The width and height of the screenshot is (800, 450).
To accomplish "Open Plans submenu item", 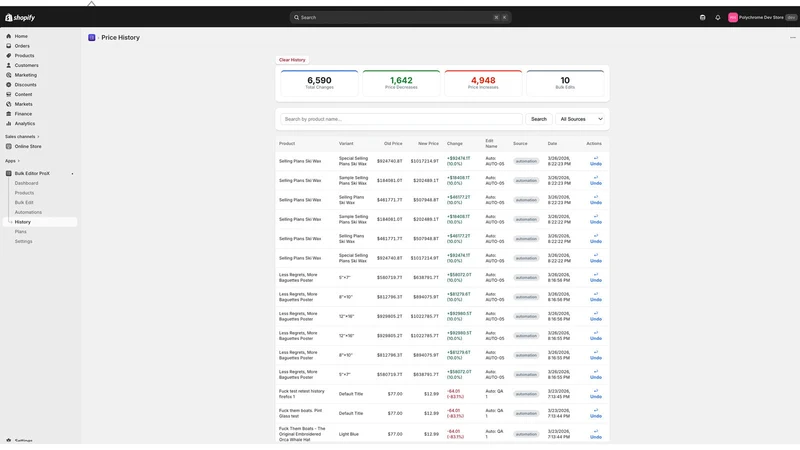I will pos(20,232).
